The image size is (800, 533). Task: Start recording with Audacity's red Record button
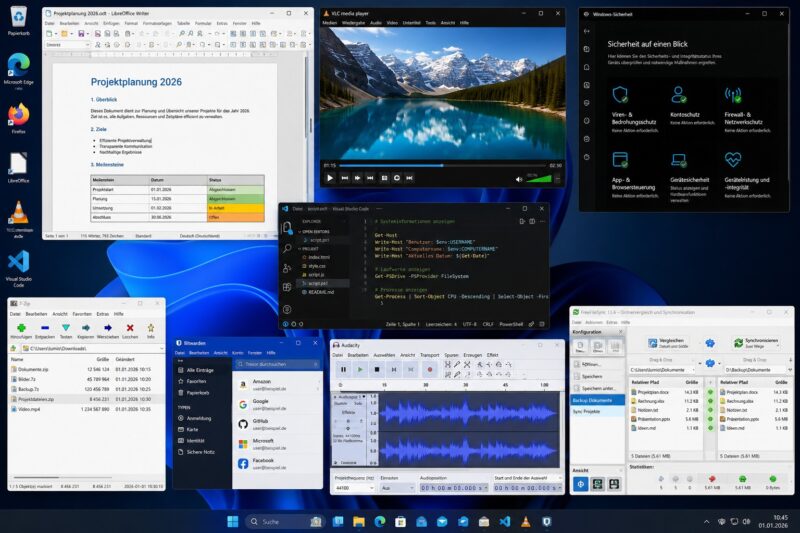430,369
